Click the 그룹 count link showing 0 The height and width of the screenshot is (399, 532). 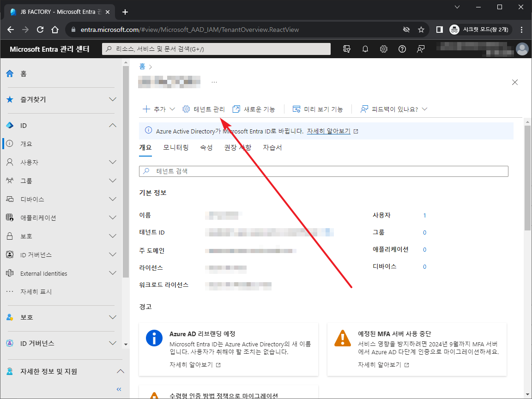[x=424, y=232]
